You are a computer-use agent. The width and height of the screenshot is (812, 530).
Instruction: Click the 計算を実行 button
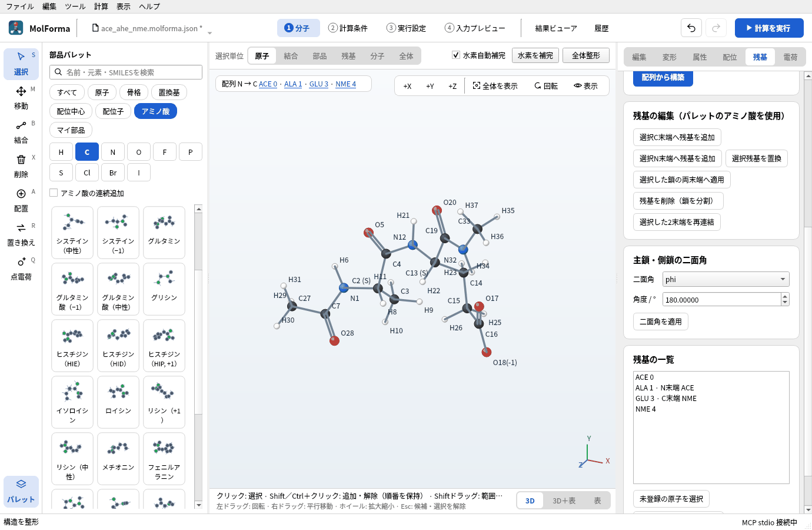point(769,28)
